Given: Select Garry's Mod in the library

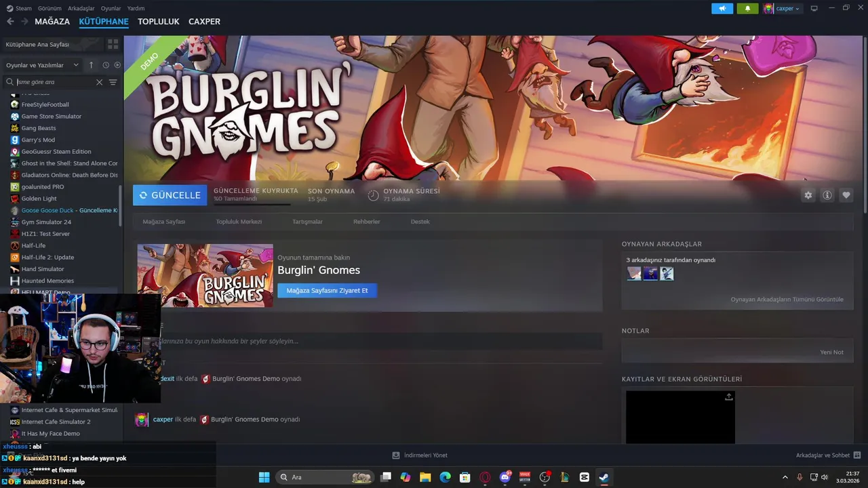Looking at the screenshot, I should 38,140.
